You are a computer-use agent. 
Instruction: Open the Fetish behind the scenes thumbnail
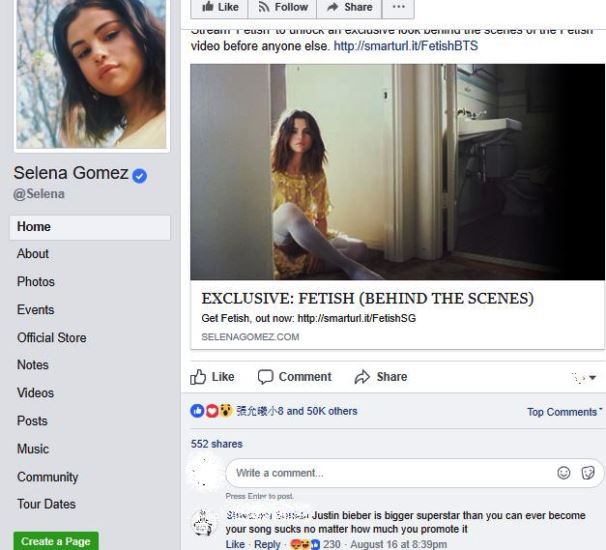(x=397, y=172)
